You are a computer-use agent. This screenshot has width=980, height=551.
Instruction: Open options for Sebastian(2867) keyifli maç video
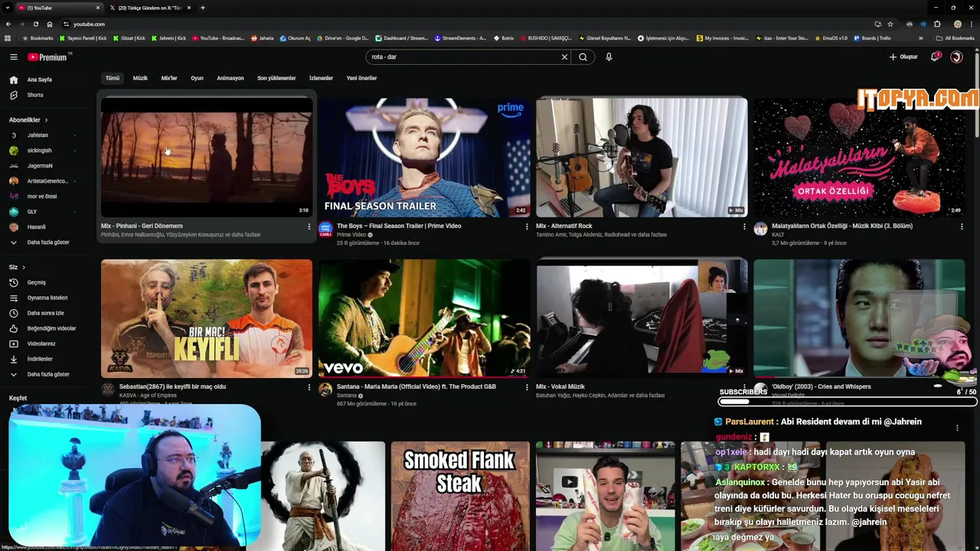coord(309,387)
